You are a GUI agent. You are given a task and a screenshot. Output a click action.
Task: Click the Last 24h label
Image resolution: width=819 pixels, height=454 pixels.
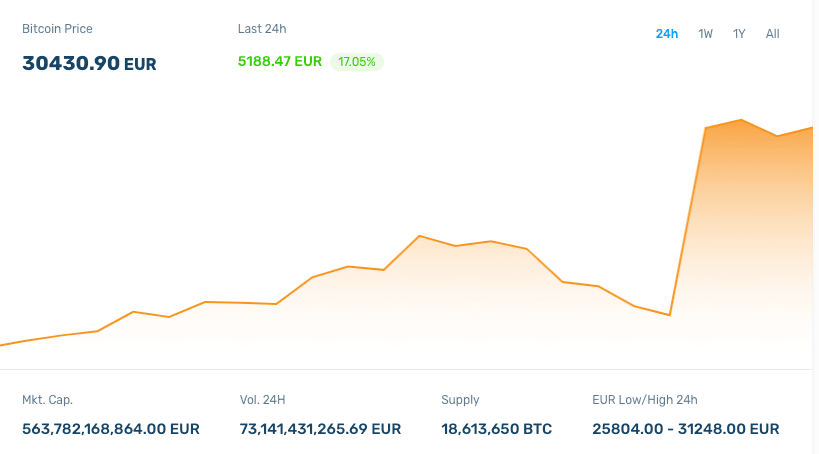(x=262, y=29)
